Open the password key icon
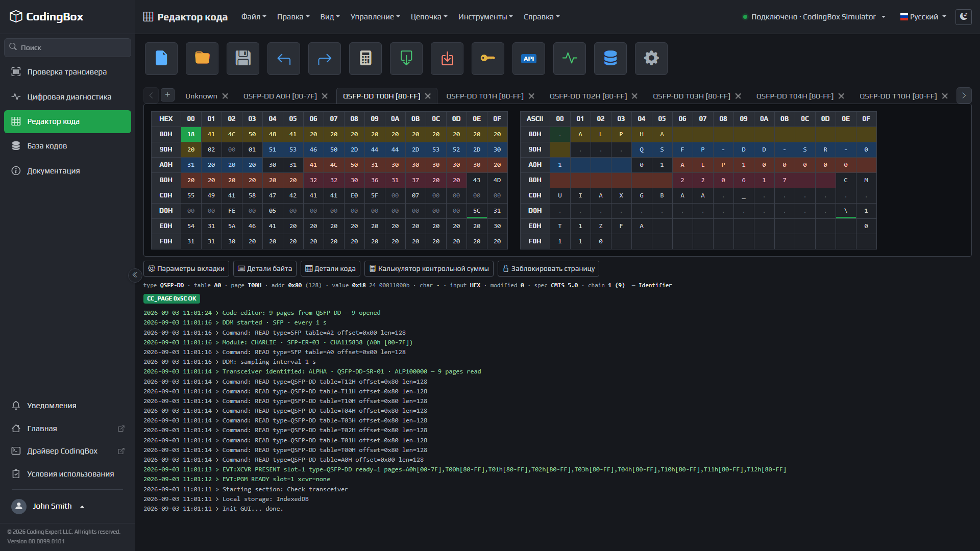This screenshot has width=980, height=551. tap(488, 59)
